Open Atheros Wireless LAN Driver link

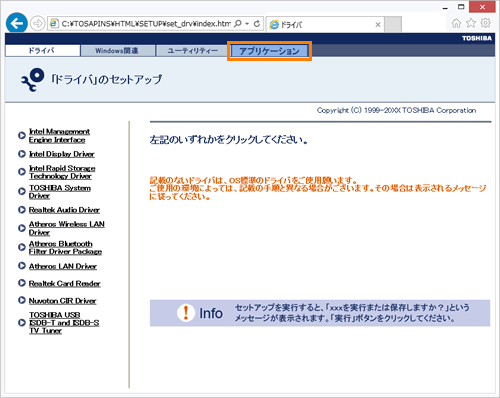tap(67, 228)
